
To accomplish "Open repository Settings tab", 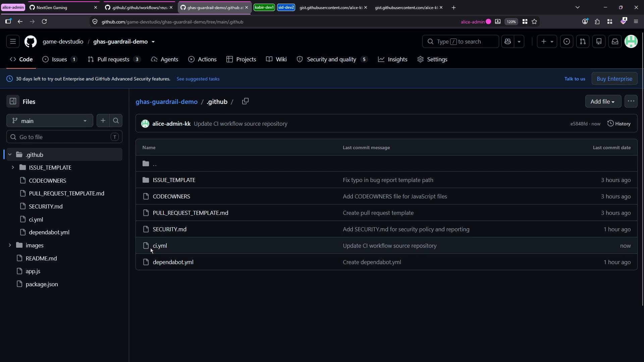I will pos(432,59).
